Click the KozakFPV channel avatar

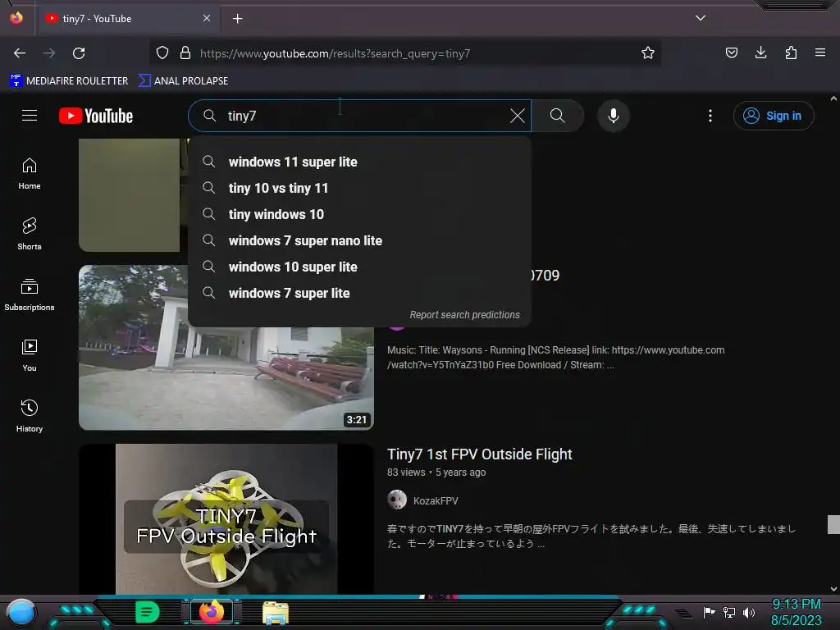[x=397, y=500]
